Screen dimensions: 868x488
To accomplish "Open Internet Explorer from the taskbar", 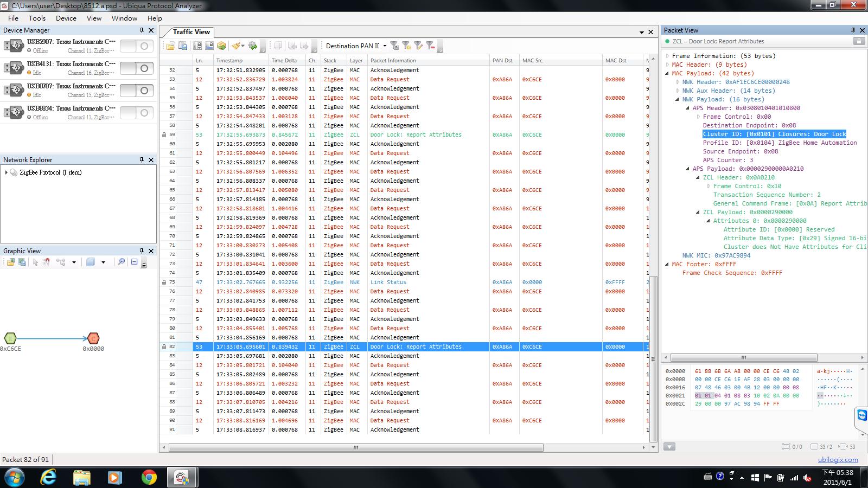I will click(x=48, y=477).
